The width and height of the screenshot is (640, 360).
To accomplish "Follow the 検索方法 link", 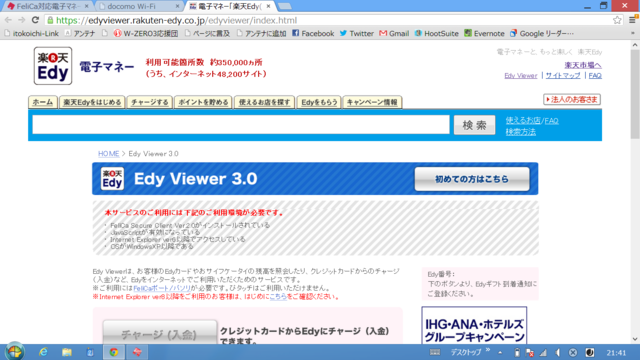I will pos(520,132).
